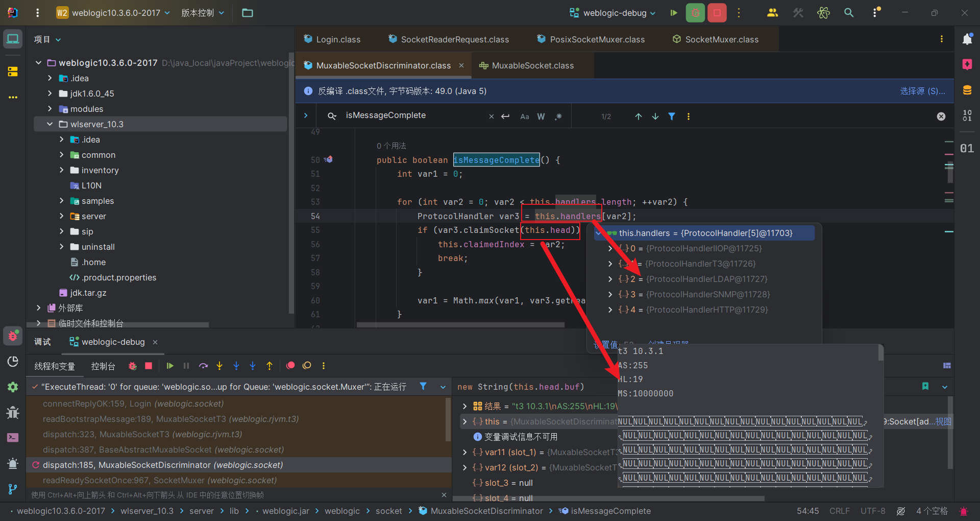This screenshot has width=980, height=521.
Task: Click Rerun debug bug icon in debug toolbar
Action: point(132,366)
